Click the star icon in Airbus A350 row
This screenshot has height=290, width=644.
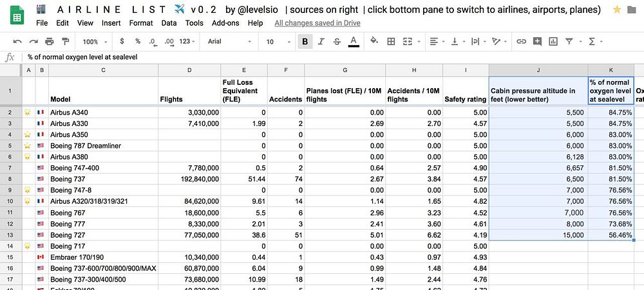coord(28,134)
